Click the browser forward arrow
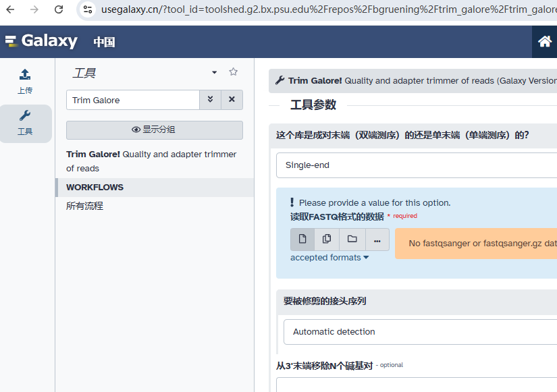Screen dimensions: 557x392 click(x=34, y=9)
